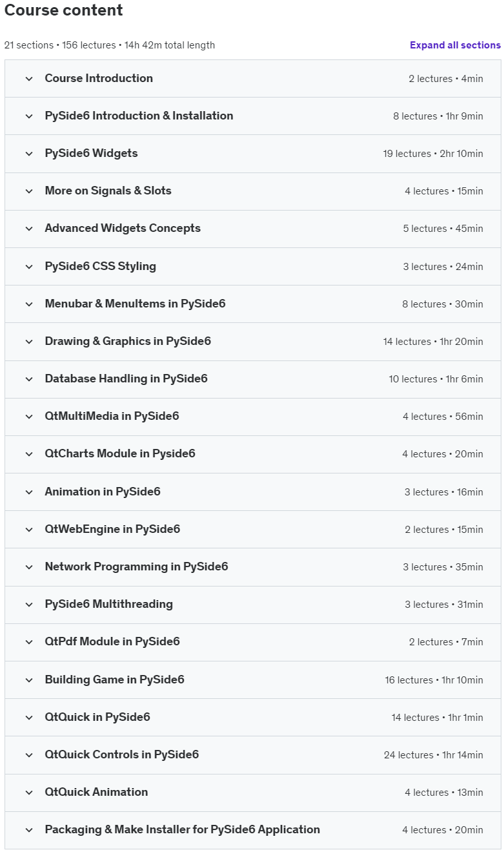Expand chevron for QtQuick Controls in PySide6
Viewport: 504px width, 852px height.
point(29,755)
